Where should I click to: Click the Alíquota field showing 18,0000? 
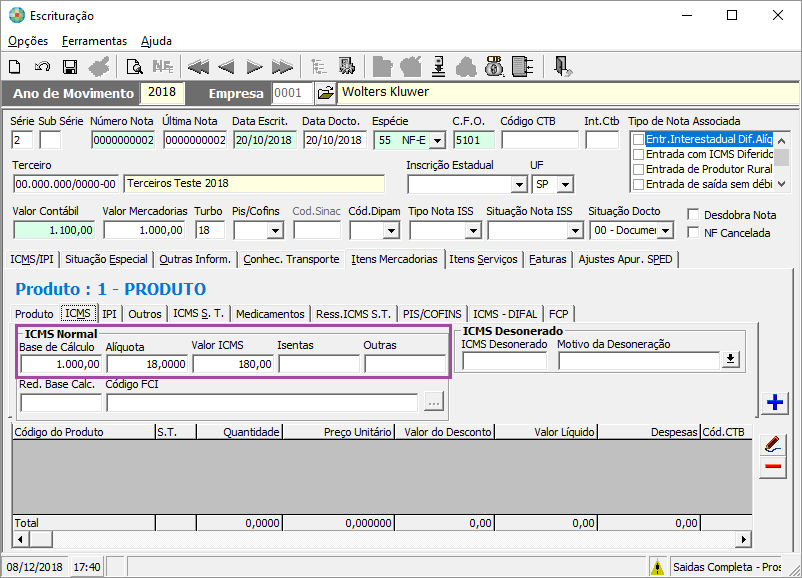click(147, 364)
